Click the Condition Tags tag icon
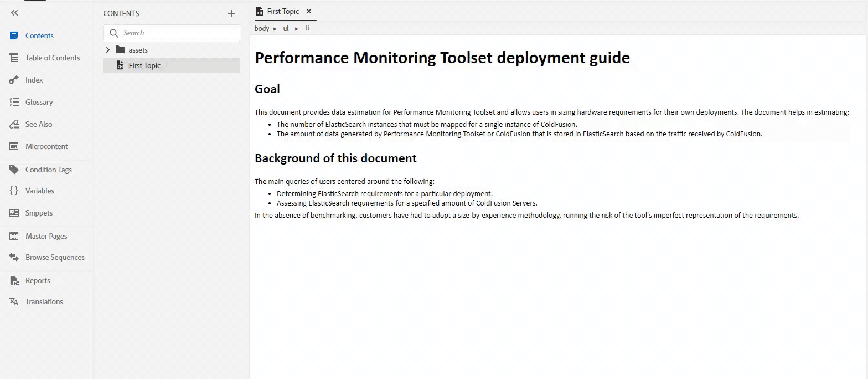 [14, 170]
